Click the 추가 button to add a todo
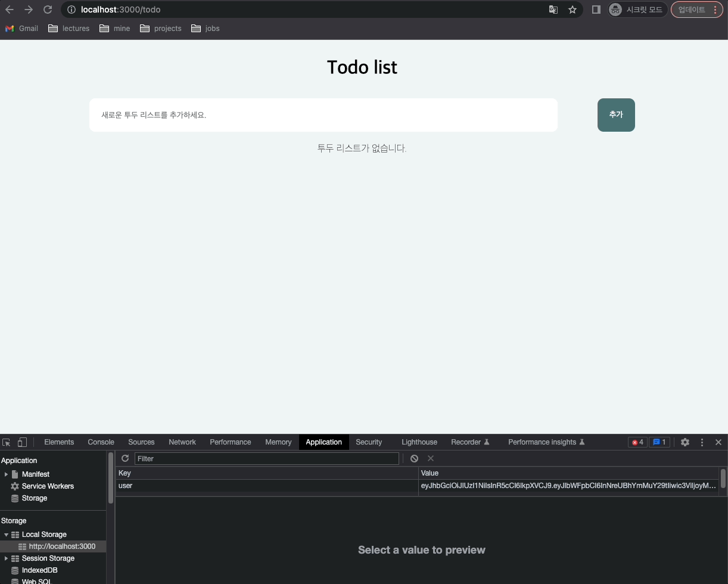The image size is (728, 584). click(616, 114)
